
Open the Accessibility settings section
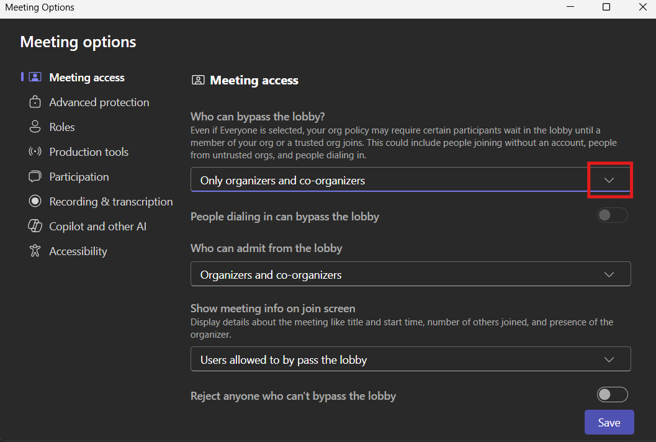(78, 251)
